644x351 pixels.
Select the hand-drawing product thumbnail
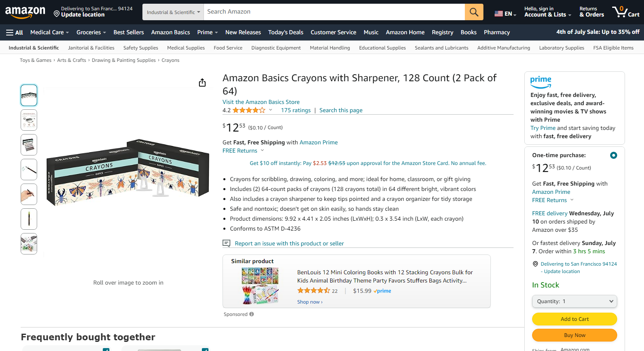point(29,194)
